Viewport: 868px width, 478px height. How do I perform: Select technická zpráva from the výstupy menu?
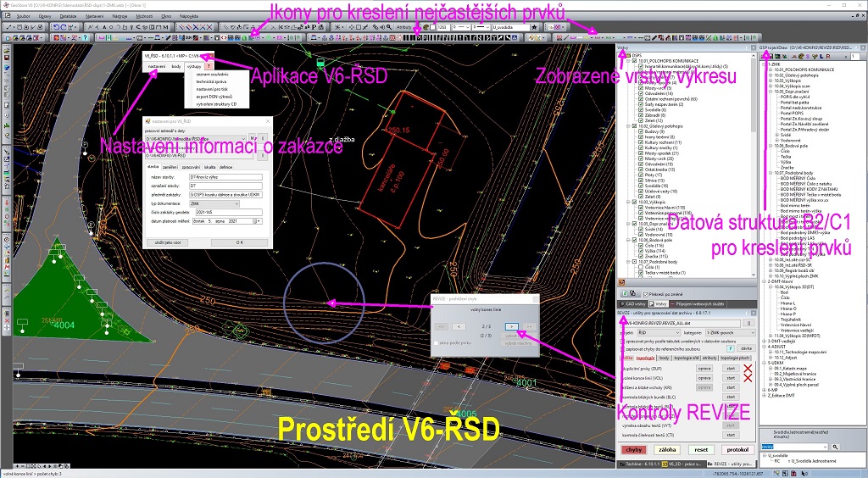point(211,81)
